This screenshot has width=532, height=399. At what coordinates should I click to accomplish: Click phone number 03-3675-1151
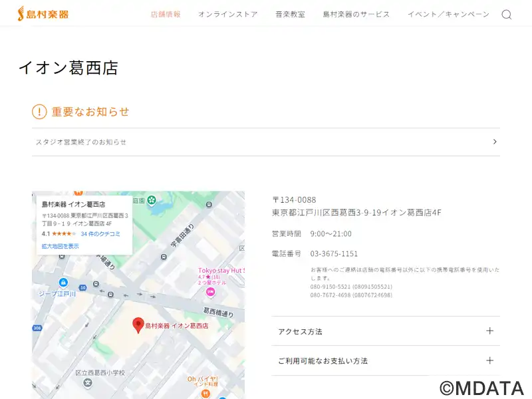[x=334, y=254]
